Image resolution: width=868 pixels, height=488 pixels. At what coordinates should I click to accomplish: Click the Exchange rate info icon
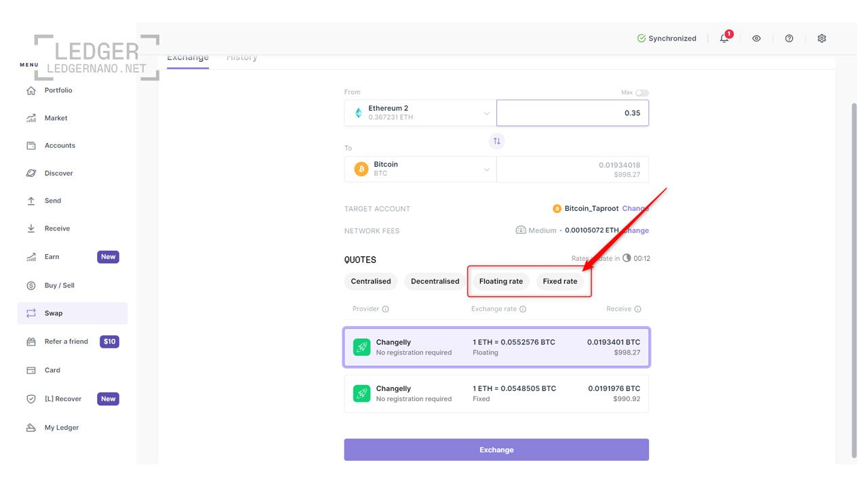523,309
